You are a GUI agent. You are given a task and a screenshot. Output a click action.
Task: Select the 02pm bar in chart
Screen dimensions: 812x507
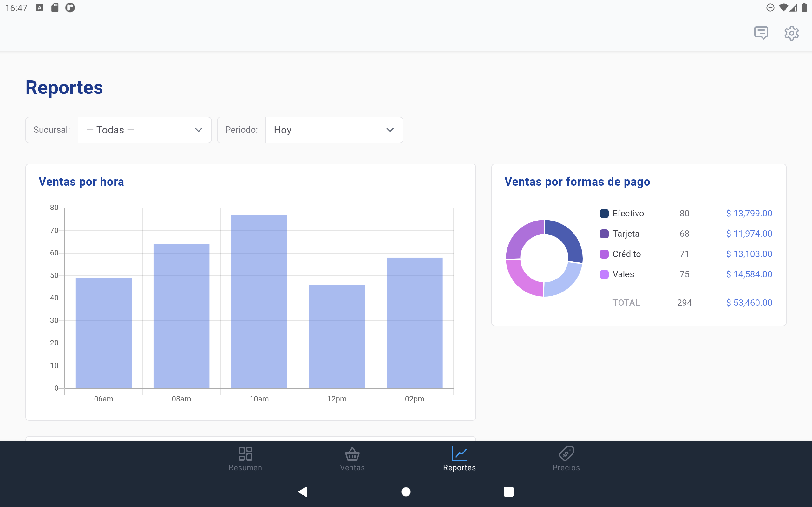tap(415, 323)
